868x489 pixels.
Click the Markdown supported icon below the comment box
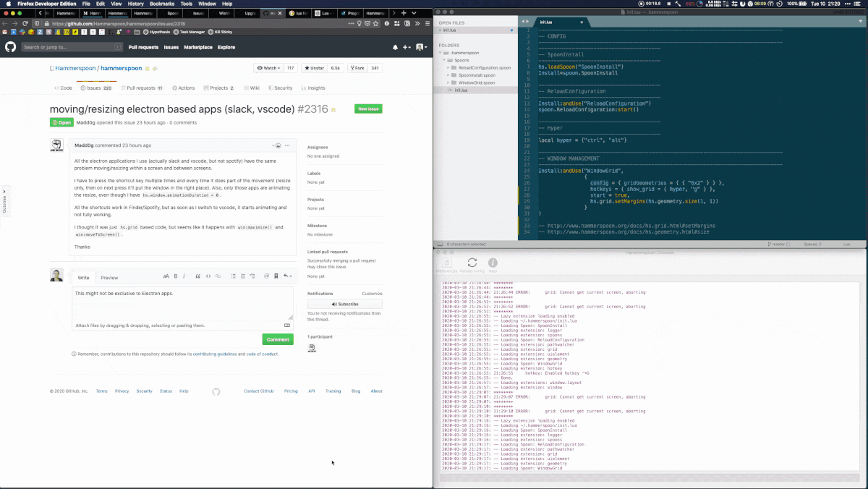click(x=287, y=326)
